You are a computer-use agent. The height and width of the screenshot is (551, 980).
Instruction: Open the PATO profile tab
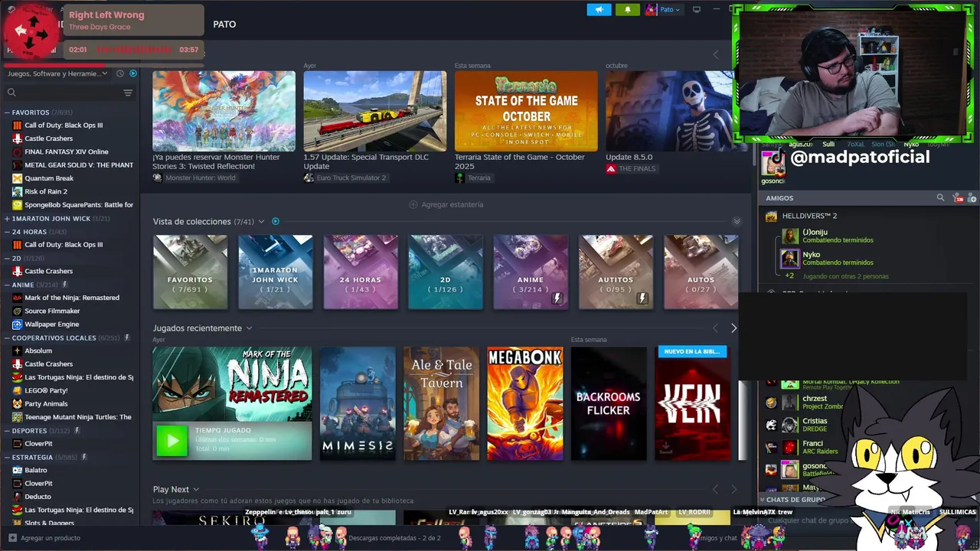click(224, 24)
